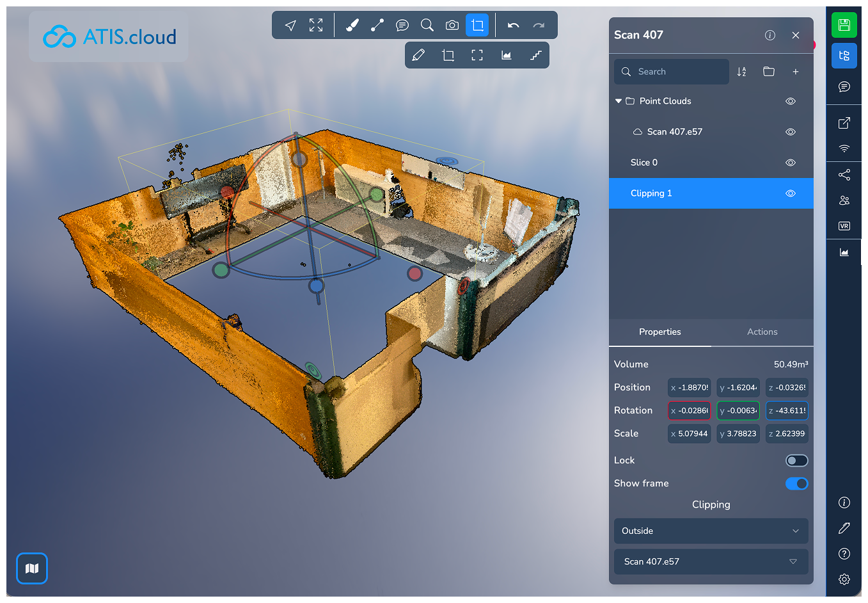Viewport: 868px width, 603px height.
Task: Open the Properties tab
Action: 659,332
